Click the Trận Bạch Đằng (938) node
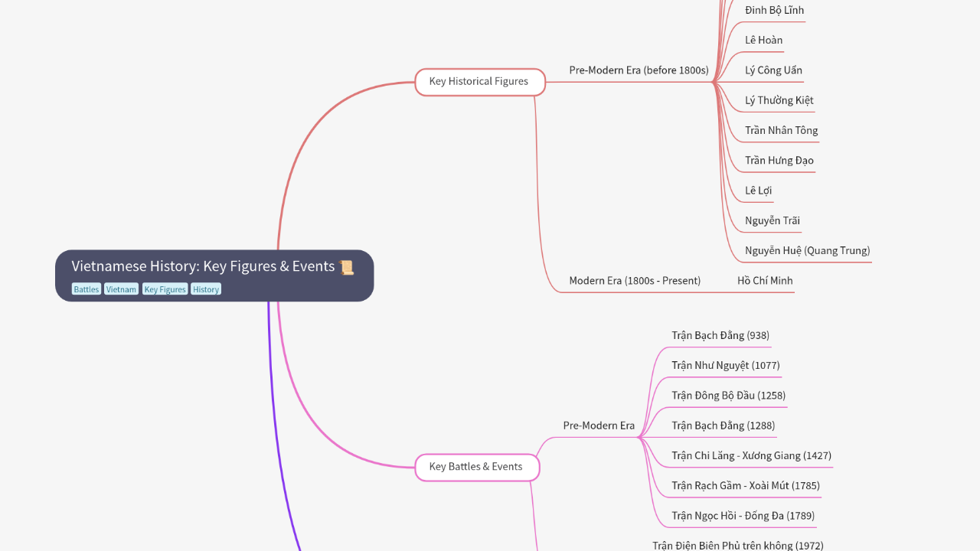This screenshot has height=551, width=980. (x=720, y=335)
